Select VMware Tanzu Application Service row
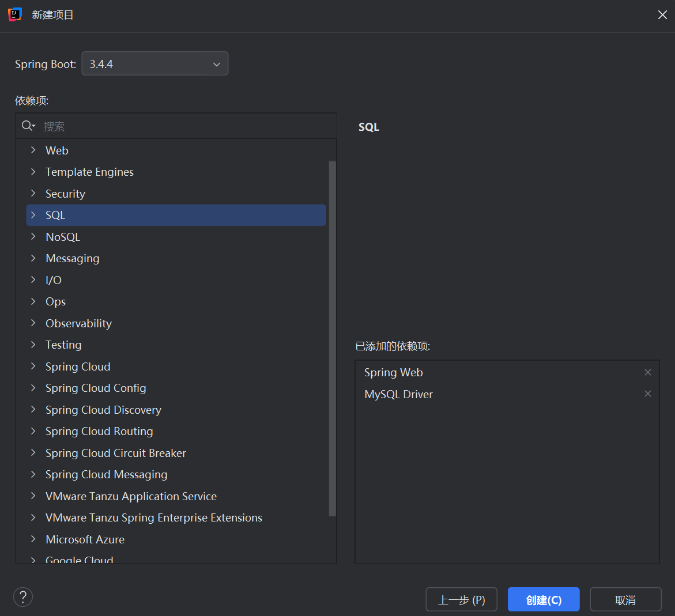This screenshot has height=616, width=675. (176, 496)
